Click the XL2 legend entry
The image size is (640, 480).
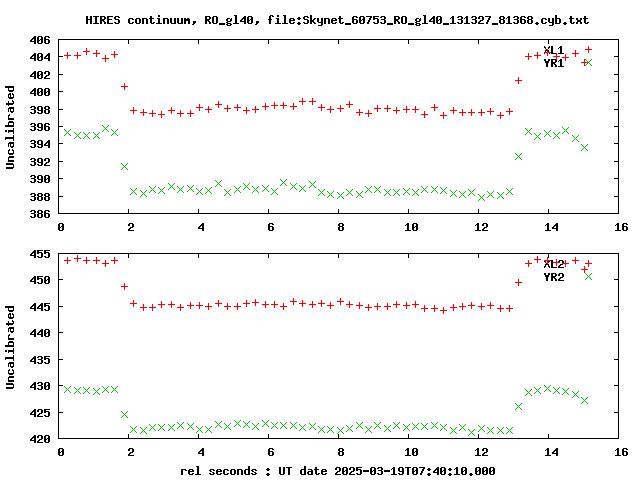tap(554, 264)
